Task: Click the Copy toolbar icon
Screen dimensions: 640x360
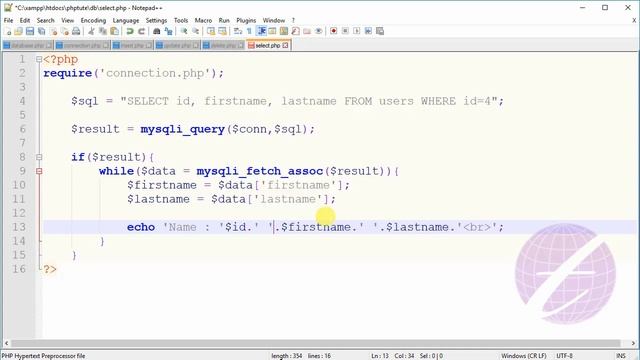Action: coord(103,31)
